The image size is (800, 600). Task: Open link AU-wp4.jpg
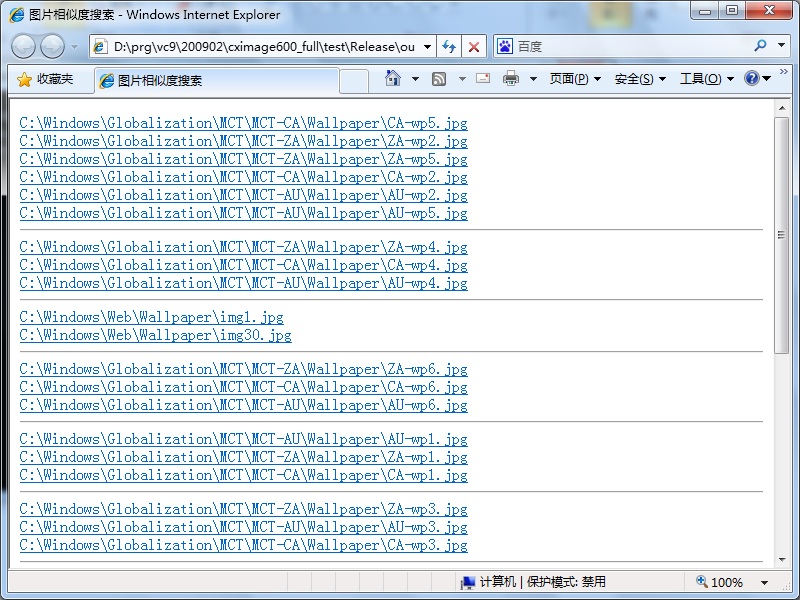tap(243, 283)
